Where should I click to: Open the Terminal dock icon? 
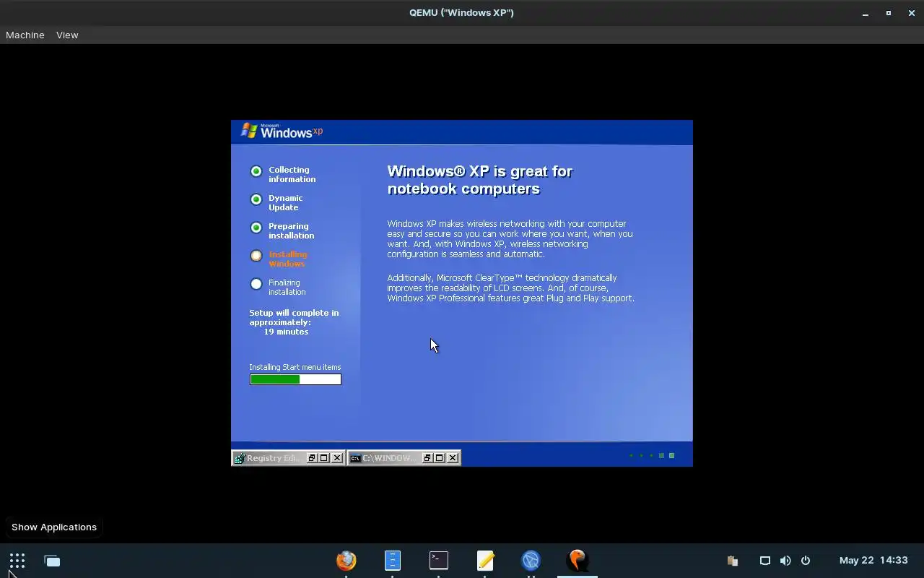tap(439, 560)
